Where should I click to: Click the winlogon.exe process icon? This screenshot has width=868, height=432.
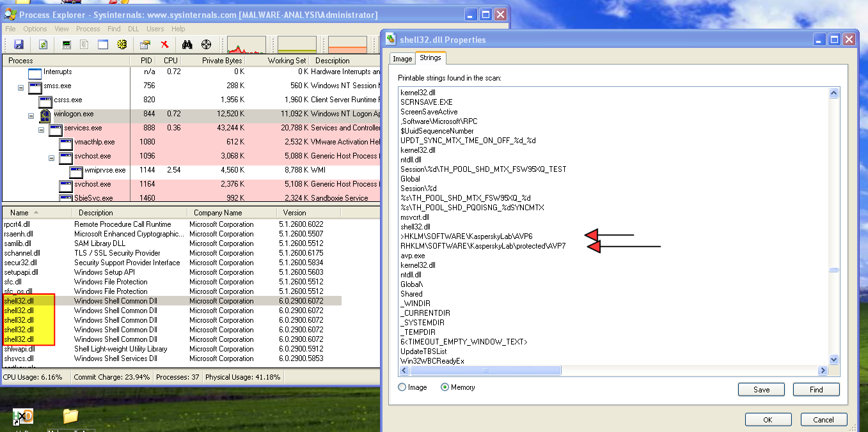click(x=45, y=115)
